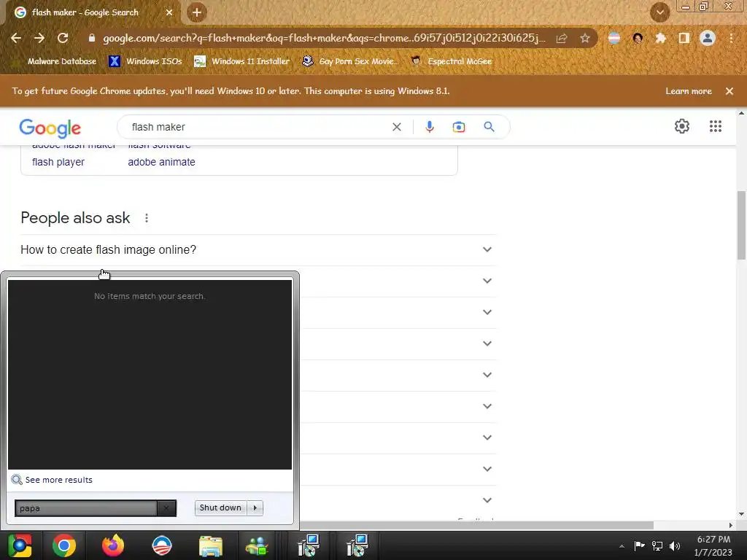
Task: Expand the sixth People also ask question
Action: point(487,406)
